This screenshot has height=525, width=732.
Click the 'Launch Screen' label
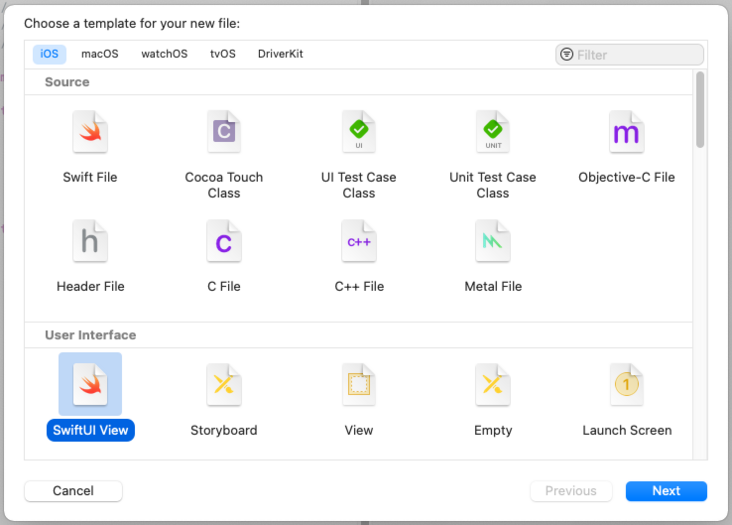(x=627, y=430)
